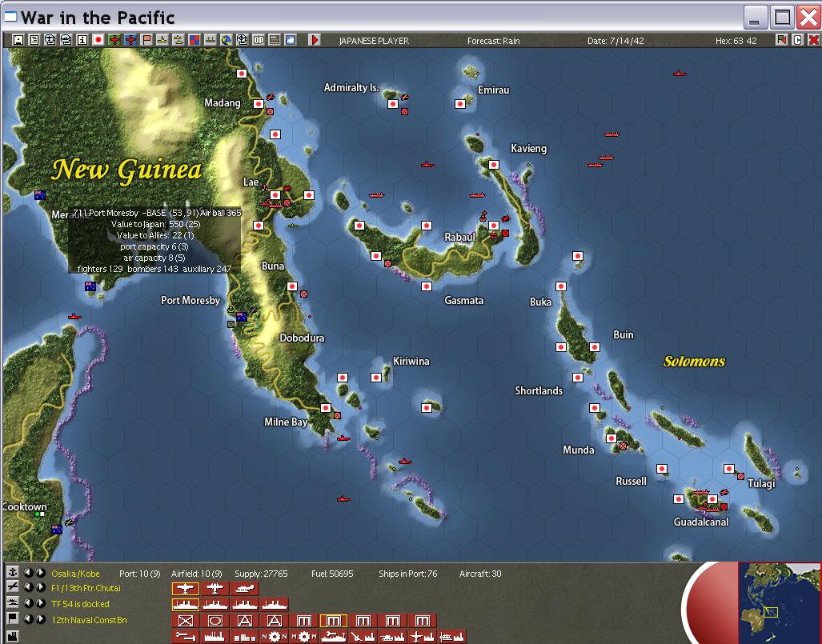Click the red-blue checkered toolbar icon
Screen dimensions: 822x644
[x=194, y=40]
